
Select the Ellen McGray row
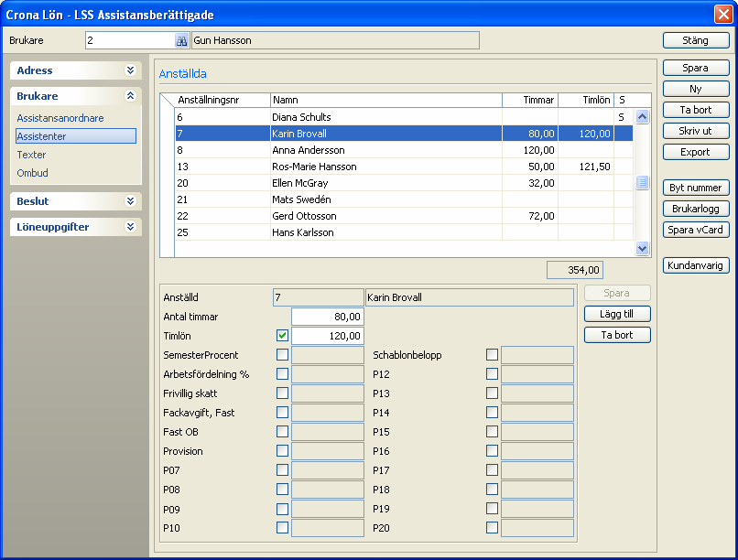[x=404, y=183]
